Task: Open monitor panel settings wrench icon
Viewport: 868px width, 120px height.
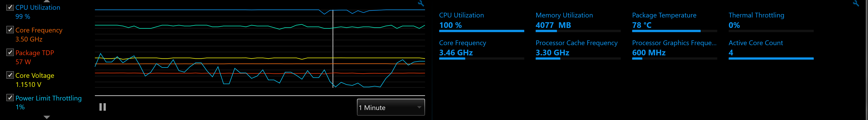Action: [856, 3]
